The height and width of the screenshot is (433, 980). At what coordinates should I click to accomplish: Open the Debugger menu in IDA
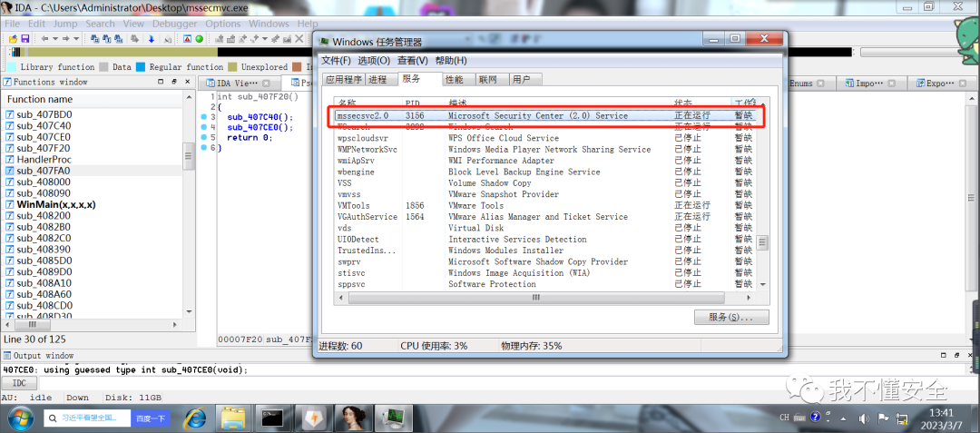(x=174, y=24)
